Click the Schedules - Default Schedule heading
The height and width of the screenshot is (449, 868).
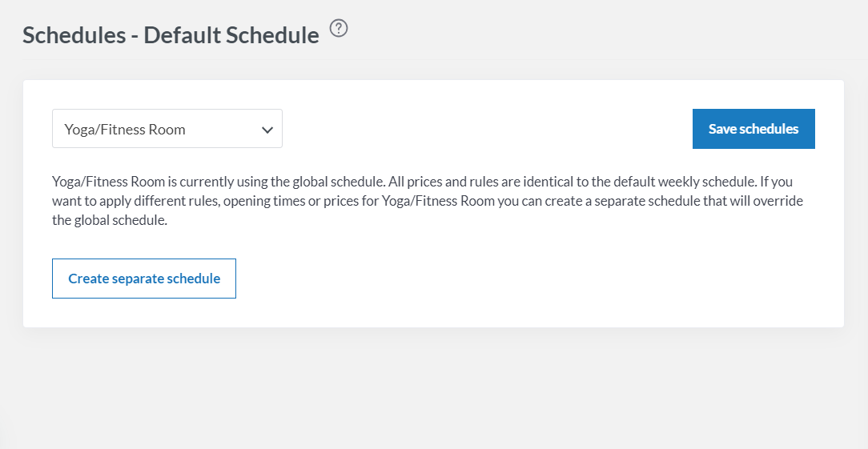click(x=171, y=35)
